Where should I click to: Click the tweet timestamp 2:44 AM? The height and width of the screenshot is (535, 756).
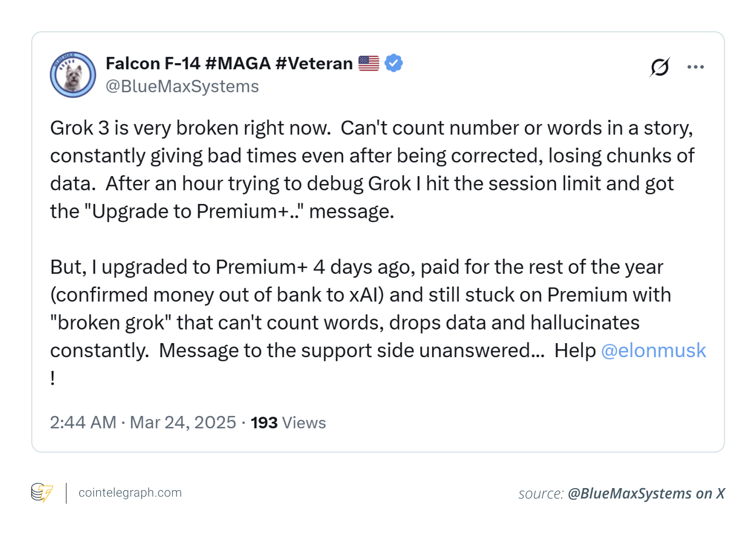[83, 422]
